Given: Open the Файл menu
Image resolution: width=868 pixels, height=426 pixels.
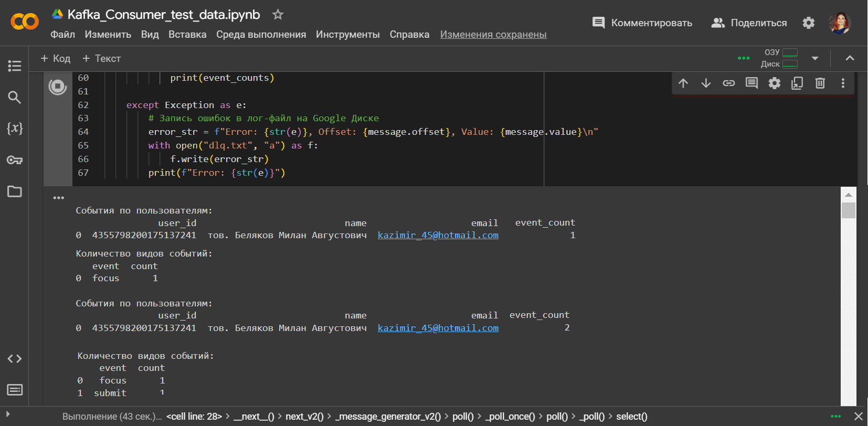Looking at the screenshot, I should pos(62,35).
